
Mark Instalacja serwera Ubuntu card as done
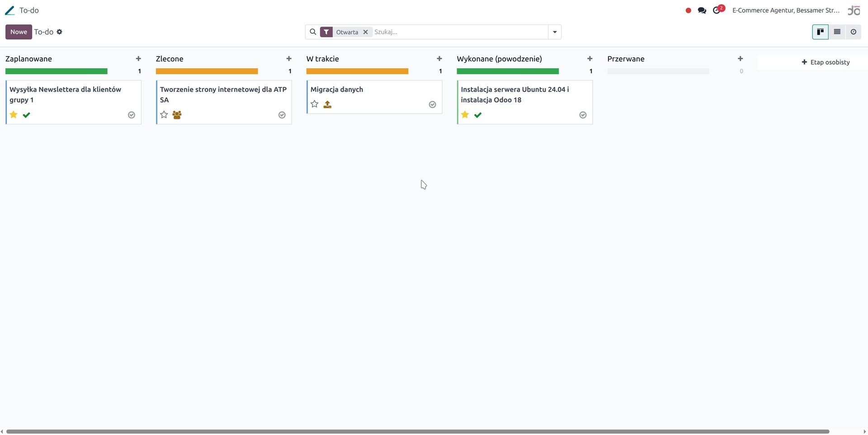click(x=583, y=115)
